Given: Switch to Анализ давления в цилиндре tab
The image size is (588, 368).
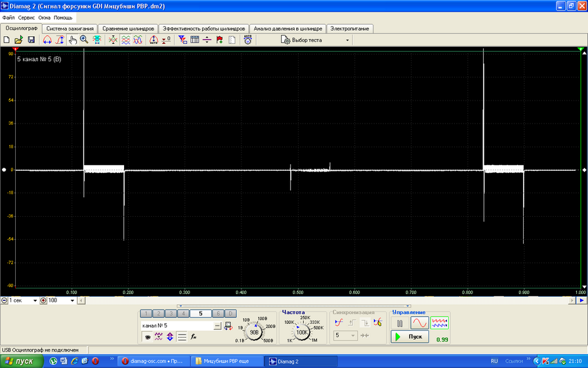Looking at the screenshot, I should coord(287,28).
